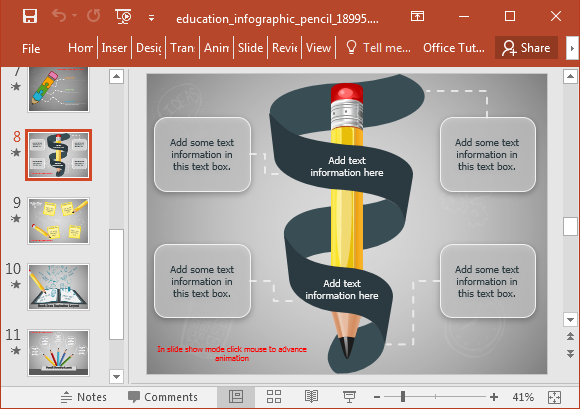Screen dimensions: 580x409
Task: Fit slide to current window icon
Action: tap(554, 397)
